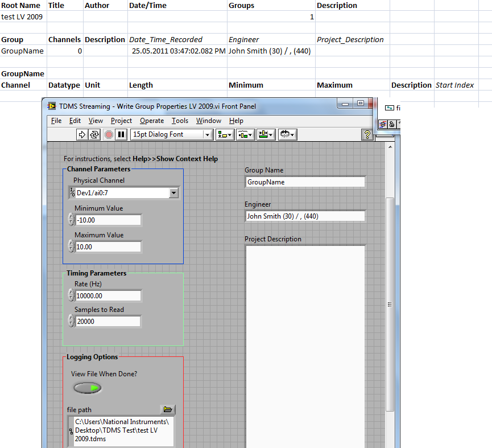This screenshot has width=492, height=448.
Task: Select the "Date/Time" header cell
Action: (177, 5)
